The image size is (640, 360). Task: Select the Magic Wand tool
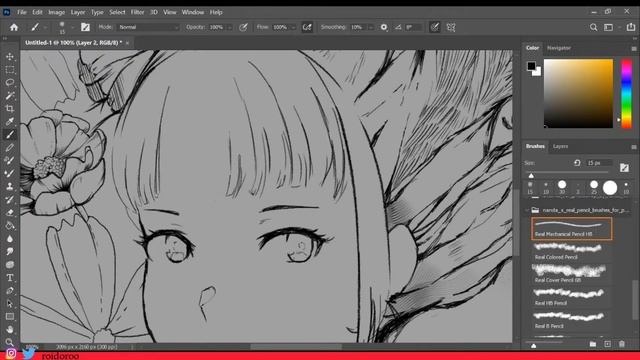[10, 96]
